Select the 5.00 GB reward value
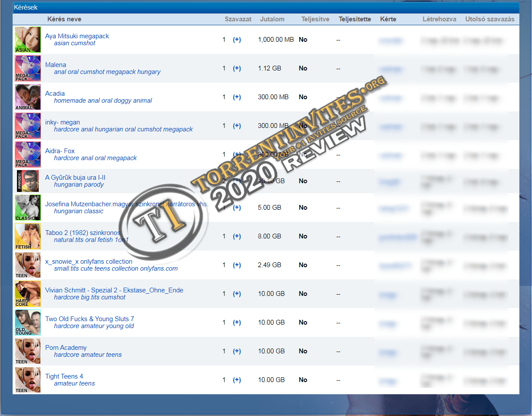This screenshot has height=416, width=532. [x=270, y=208]
